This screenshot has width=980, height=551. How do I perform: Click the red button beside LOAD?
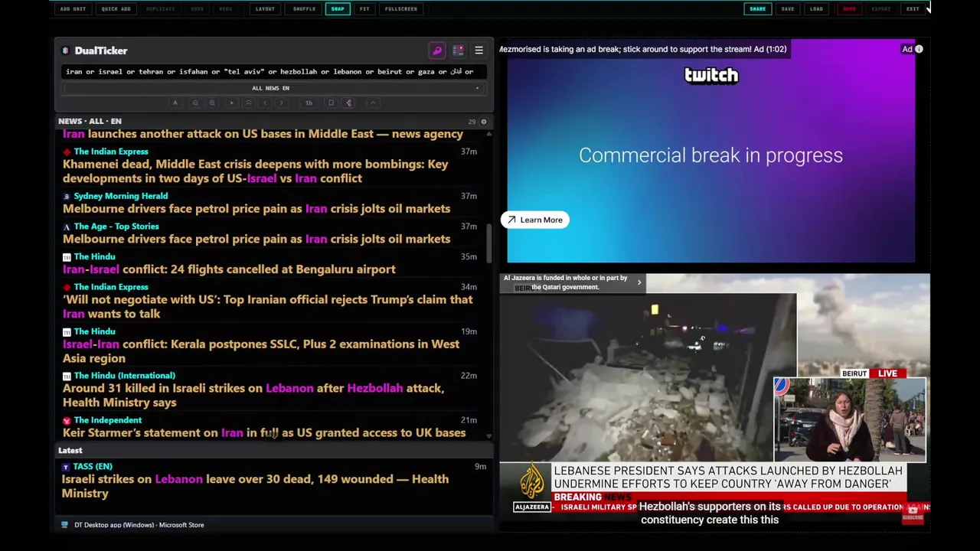(849, 9)
